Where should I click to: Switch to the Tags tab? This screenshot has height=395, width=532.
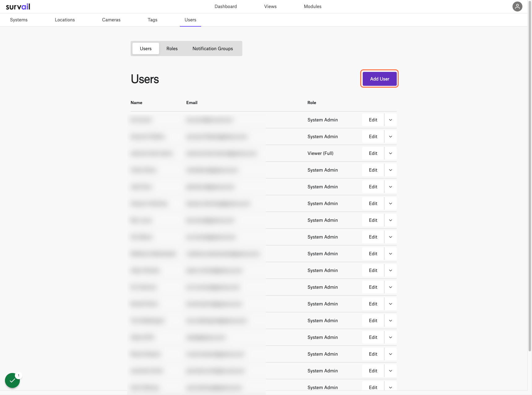click(x=152, y=20)
